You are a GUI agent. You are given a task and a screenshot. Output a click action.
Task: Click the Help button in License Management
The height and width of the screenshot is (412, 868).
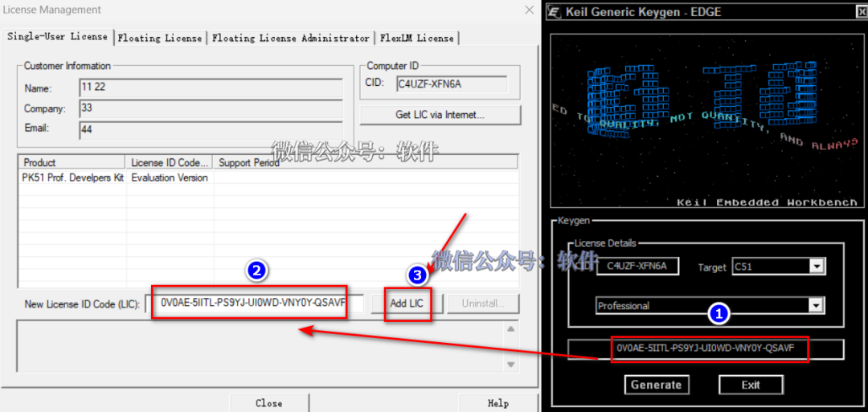[498, 403]
